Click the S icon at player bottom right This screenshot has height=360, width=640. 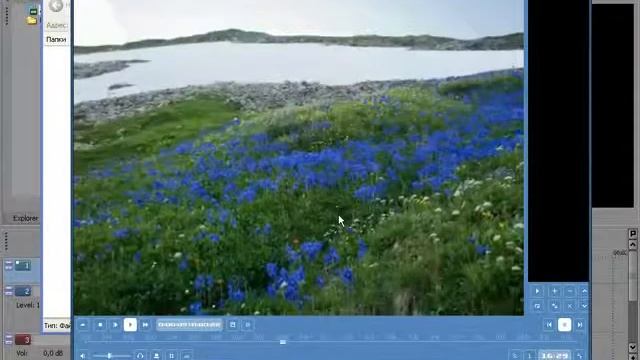click(x=516, y=356)
